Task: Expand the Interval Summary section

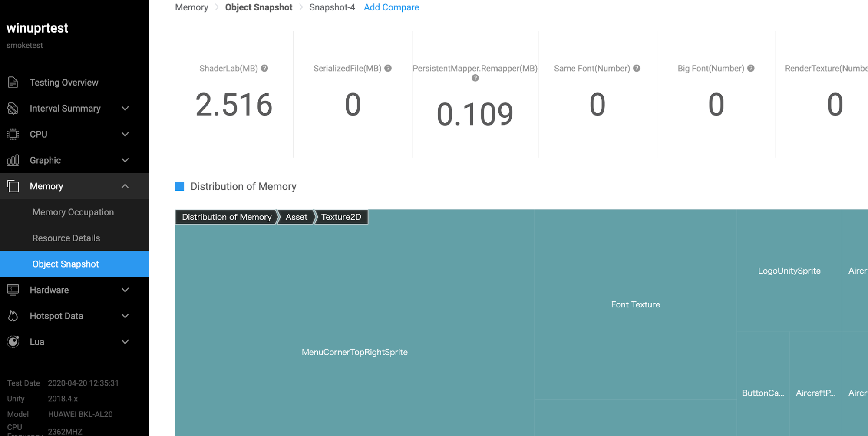Action: [125, 108]
